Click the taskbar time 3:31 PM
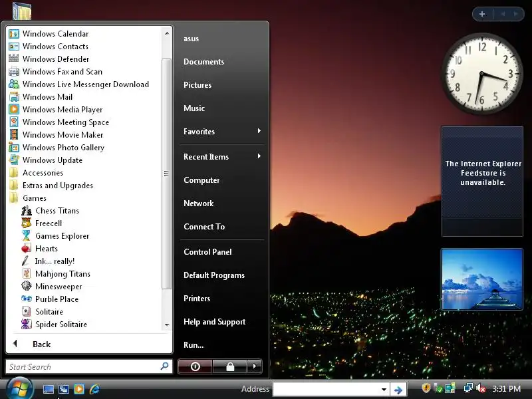Image resolution: width=532 pixels, height=399 pixels. click(506, 389)
